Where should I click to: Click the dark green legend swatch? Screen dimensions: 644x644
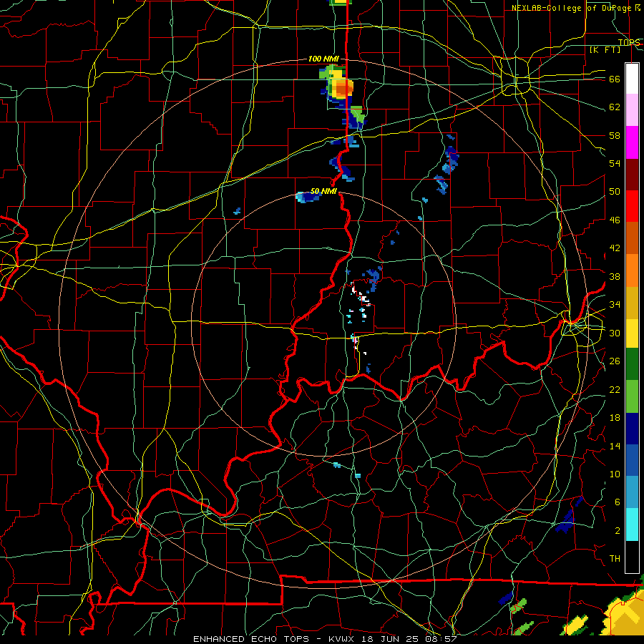[x=632, y=364]
